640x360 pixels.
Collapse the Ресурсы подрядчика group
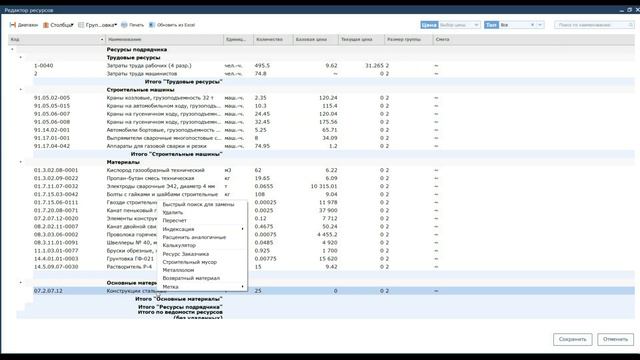click(x=12, y=49)
